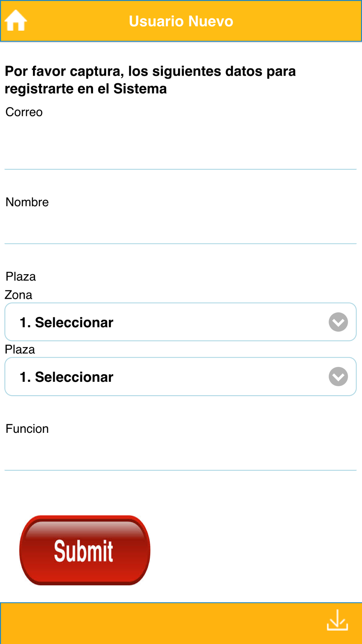Click the empty yellow bottom toolbar area

point(163,623)
